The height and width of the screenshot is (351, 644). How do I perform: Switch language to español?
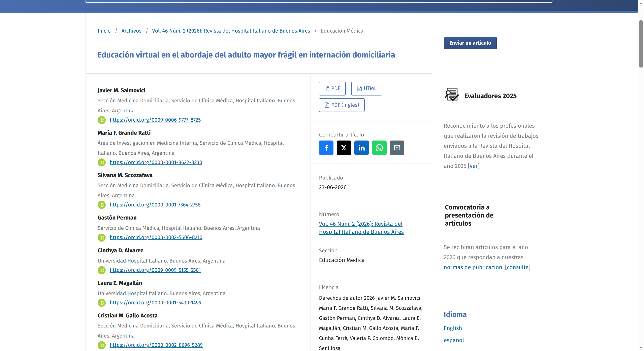(454, 340)
